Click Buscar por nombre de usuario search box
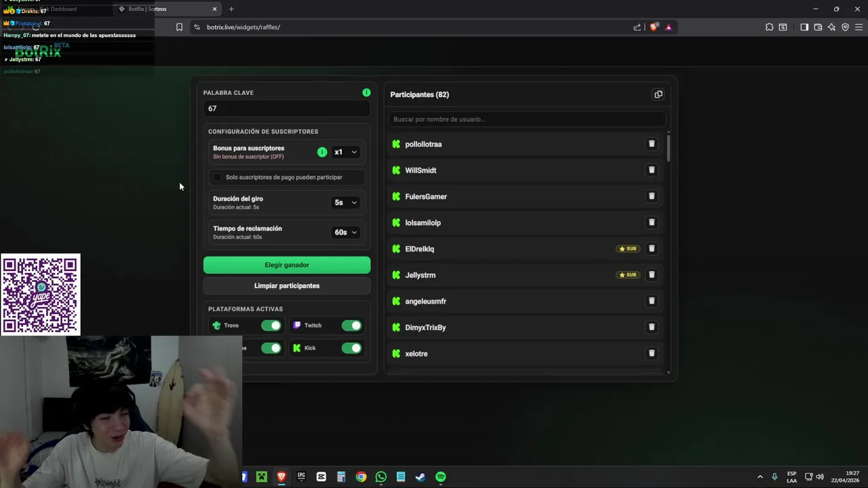Screen dimensions: 868x488 (526, 119)
